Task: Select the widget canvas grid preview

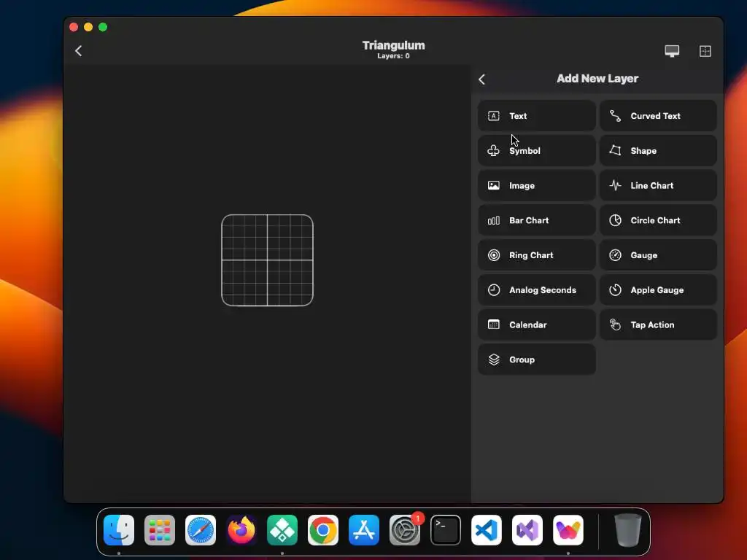Action: (x=267, y=260)
